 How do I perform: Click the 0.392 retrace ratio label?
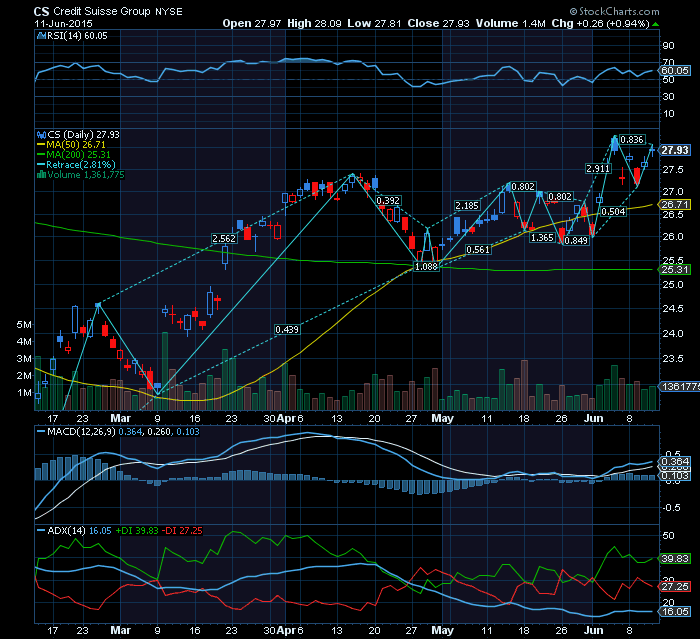(388, 200)
